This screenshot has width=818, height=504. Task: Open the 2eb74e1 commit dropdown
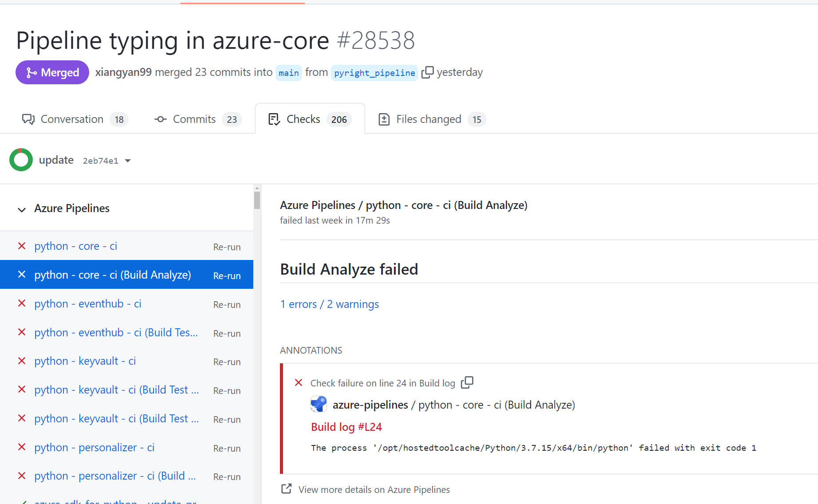pos(128,161)
